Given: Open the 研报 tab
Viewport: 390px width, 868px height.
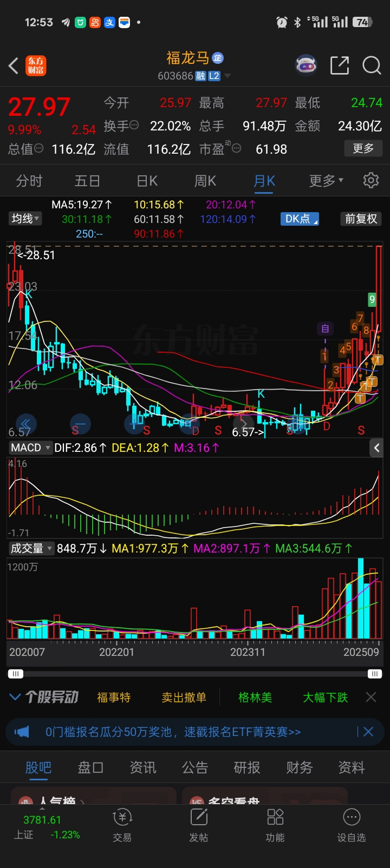Looking at the screenshot, I should [247, 767].
